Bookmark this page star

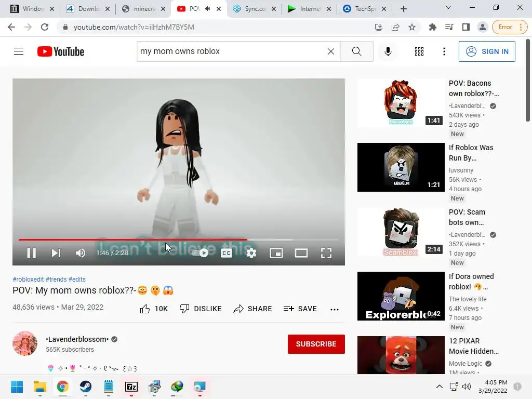[412, 27]
